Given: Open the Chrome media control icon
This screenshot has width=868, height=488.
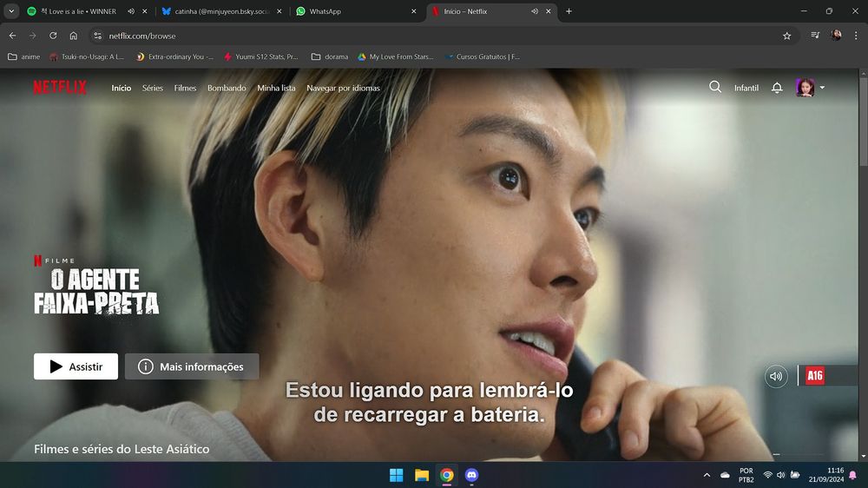Looking at the screenshot, I should 815,36.
